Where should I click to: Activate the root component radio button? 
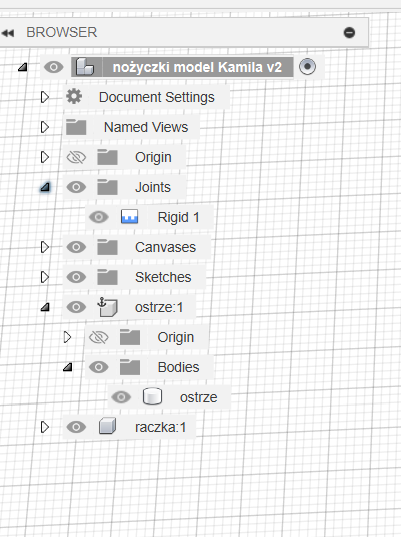click(307, 66)
